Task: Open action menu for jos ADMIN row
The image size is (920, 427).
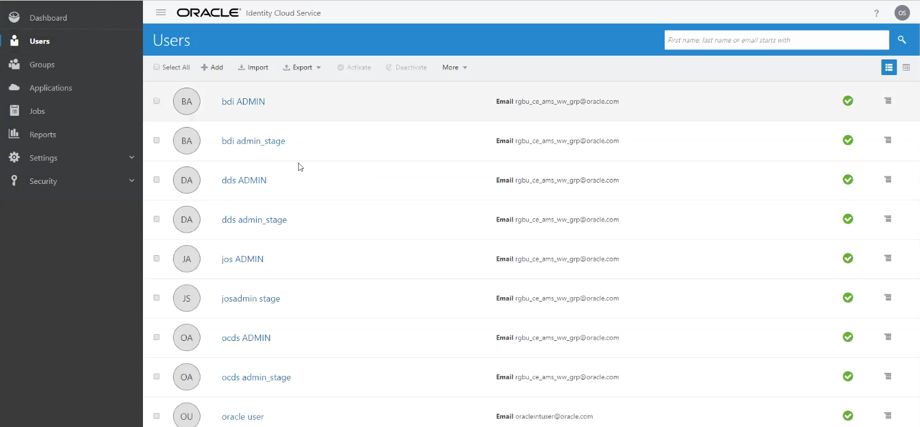Action: [888, 258]
